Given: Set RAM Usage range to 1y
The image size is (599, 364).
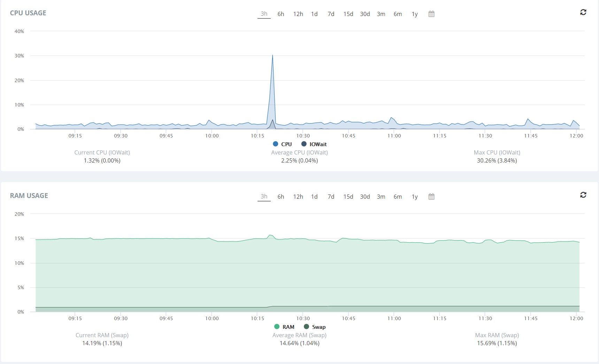Looking at the screenshot, I should tap(415, 197).
